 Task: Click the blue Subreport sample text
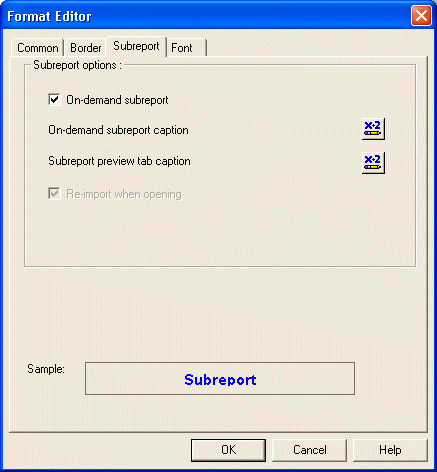click(220, 380)
